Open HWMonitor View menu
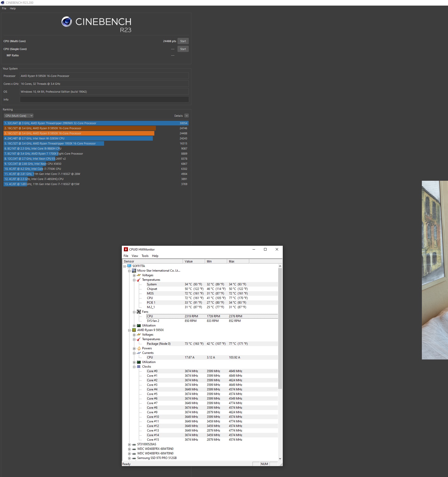448x477 pixels. tap(135, 256)
